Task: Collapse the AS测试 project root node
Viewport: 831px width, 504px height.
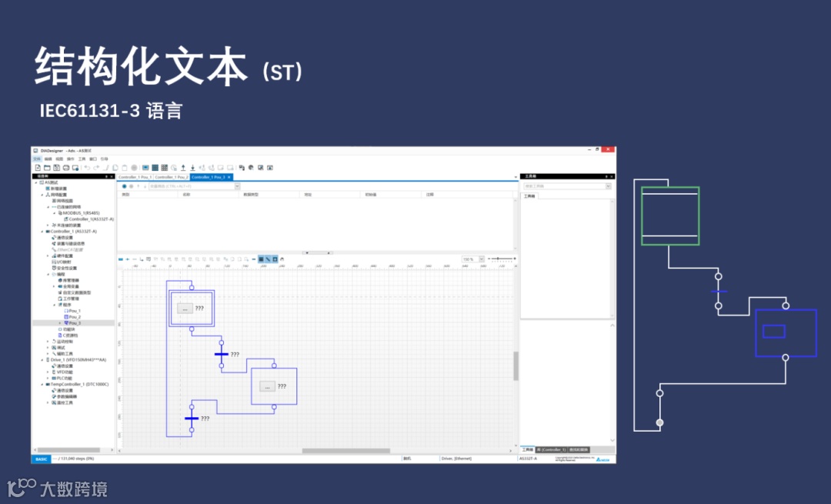Action: (36, 182)
